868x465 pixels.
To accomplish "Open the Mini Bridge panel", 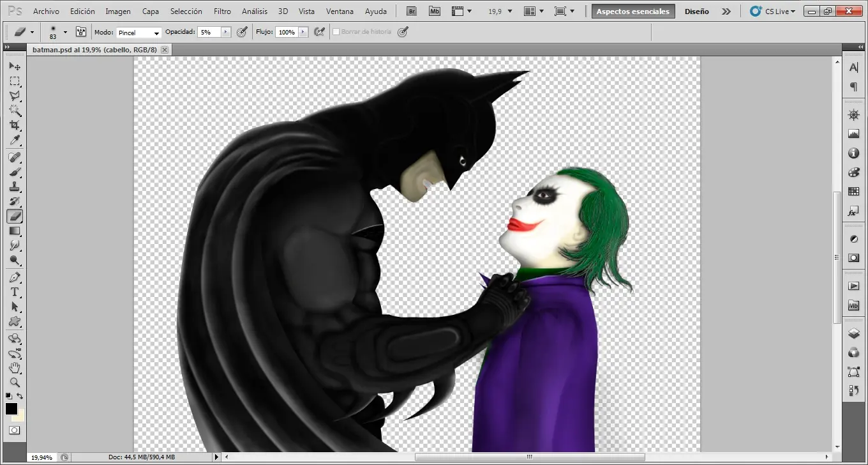I will (854, 306).
